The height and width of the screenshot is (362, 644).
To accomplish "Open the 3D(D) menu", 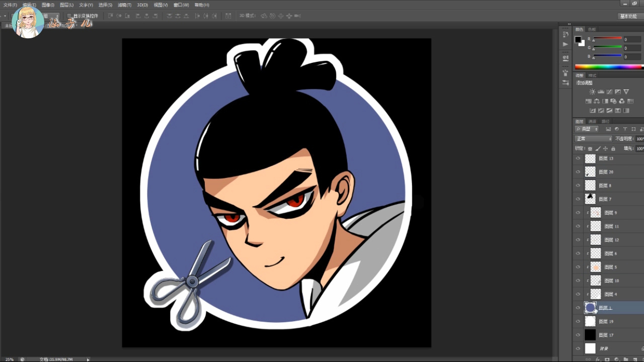I will click(142, 5).
